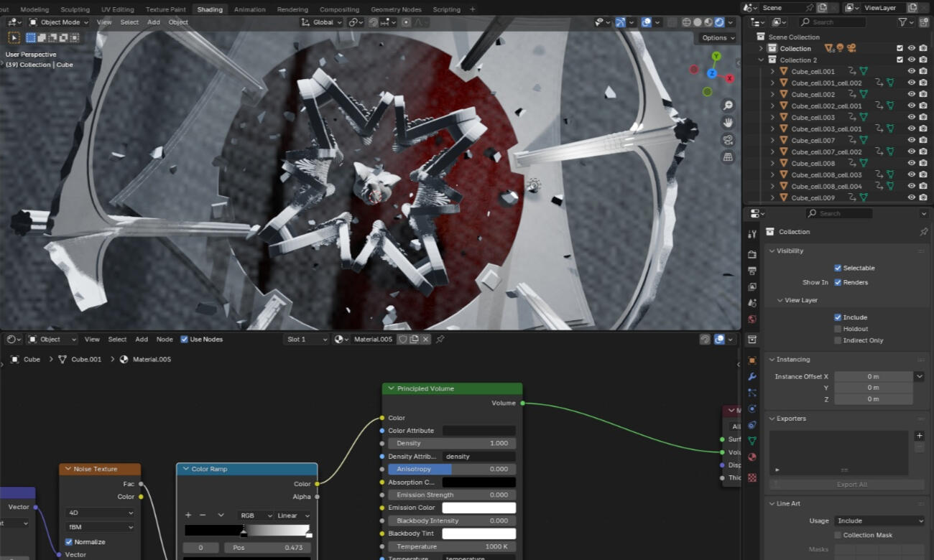
Task: Click the pan view hand icon
Action: [728, 123]
